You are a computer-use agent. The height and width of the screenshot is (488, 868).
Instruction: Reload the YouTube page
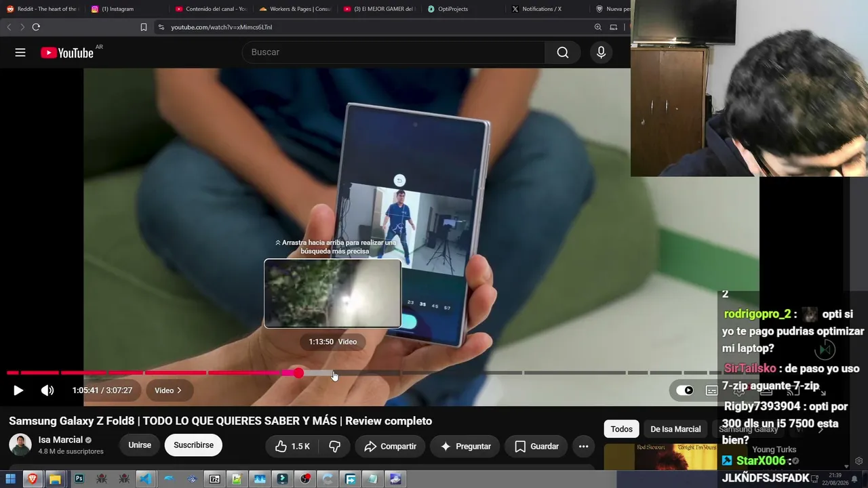pos(36,27)
